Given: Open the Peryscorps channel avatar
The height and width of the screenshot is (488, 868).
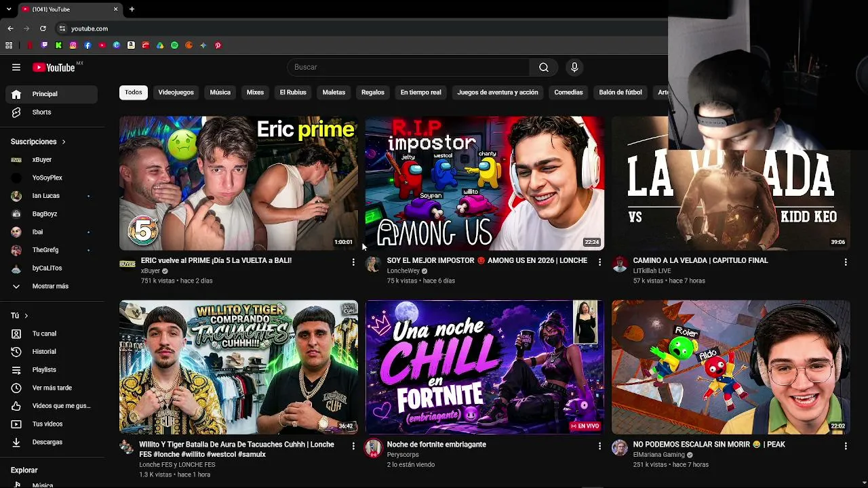Looking at the screenshot, I should [374, 448].
